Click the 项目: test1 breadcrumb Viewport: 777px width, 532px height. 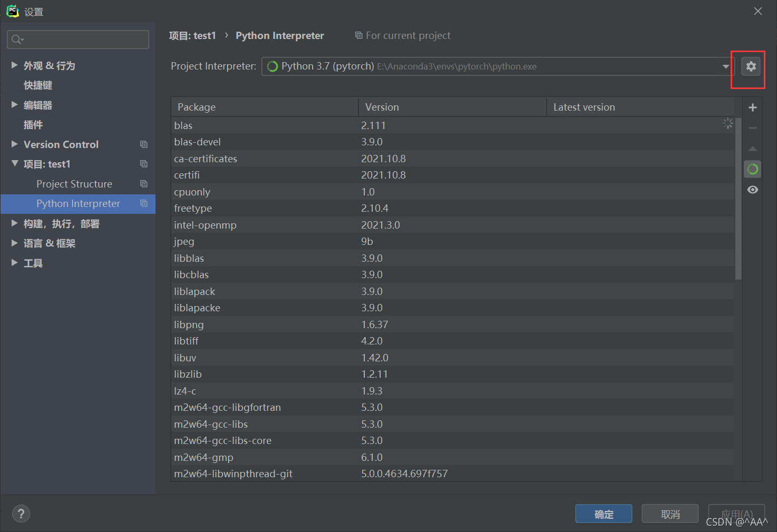[x=192, y=35]
